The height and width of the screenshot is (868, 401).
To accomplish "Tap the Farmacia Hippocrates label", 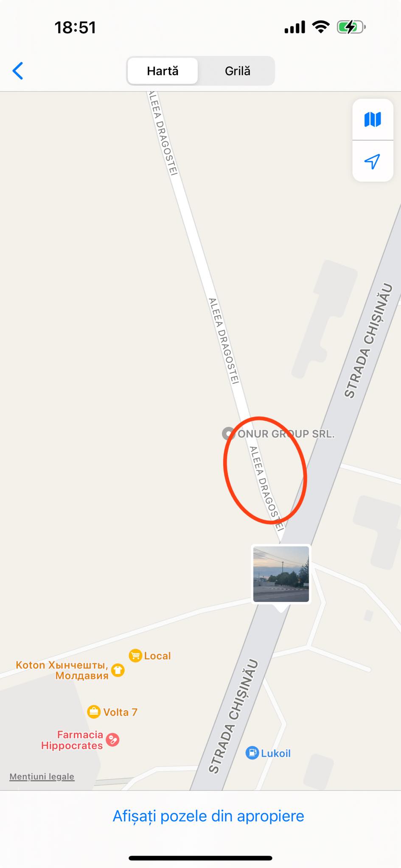I will [72, 740].
